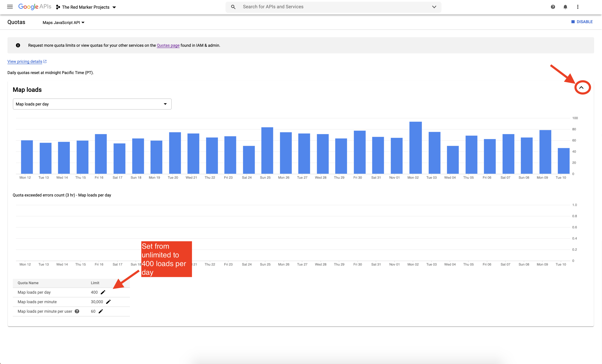Collapse the Map loads section

[x=582, y=87]
